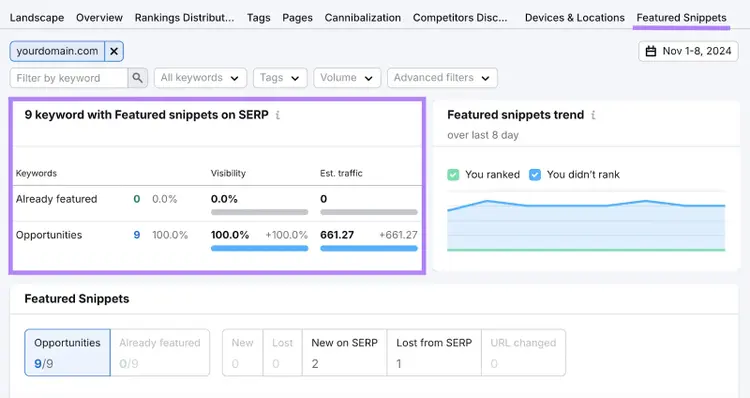Open the Pages tab

(297, 18)
